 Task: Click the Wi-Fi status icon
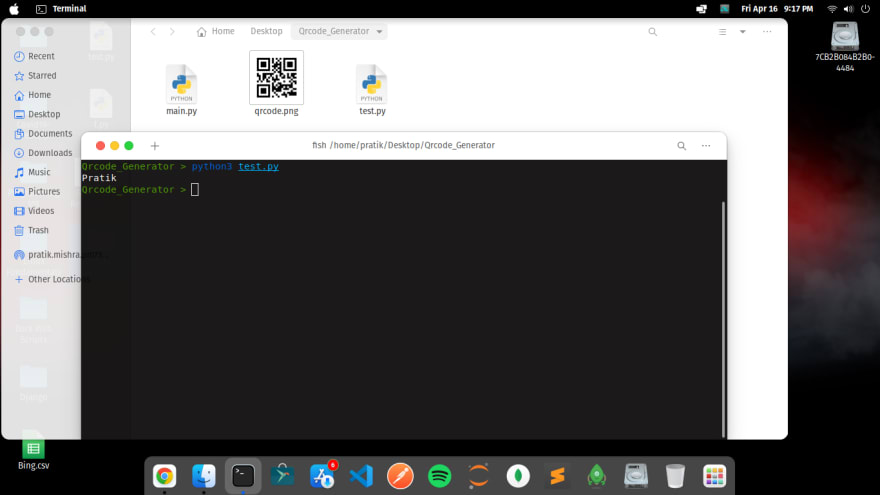[x=832, y=8]
